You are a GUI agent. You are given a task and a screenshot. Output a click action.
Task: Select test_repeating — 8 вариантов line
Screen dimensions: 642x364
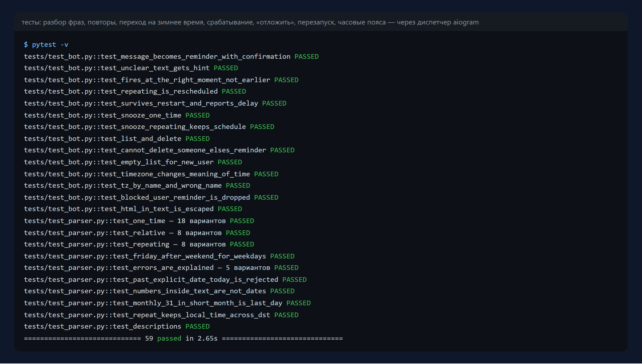click(x=139, y=244)
